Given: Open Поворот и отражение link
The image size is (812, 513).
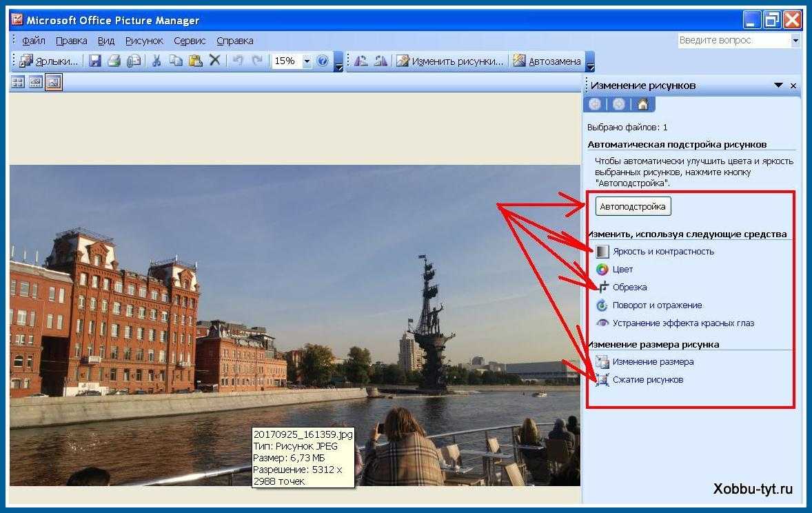Looking at the screenshot, I should tap(657, 305).
